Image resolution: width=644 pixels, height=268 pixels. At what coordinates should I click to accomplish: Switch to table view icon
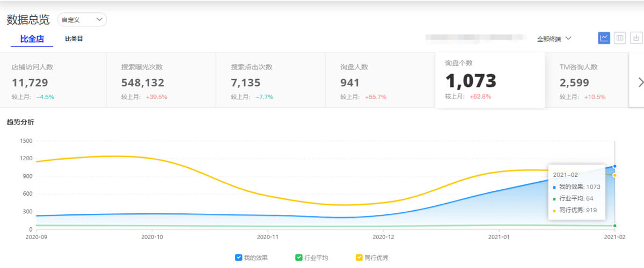(x=620, y=38)
